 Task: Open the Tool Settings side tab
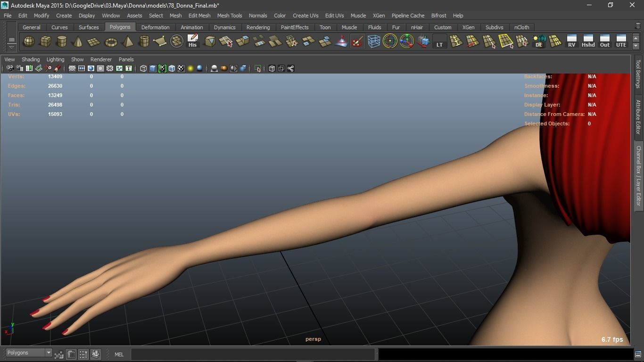coord(638,74)
